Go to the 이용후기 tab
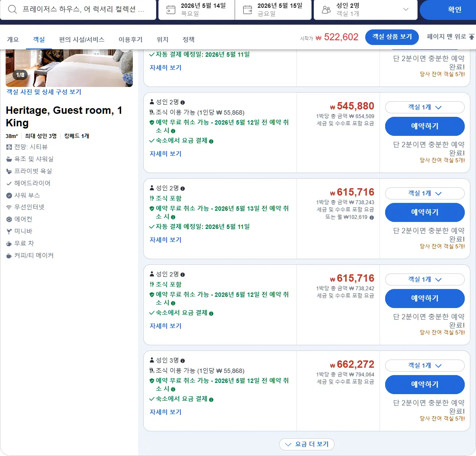 click(131, 39)
